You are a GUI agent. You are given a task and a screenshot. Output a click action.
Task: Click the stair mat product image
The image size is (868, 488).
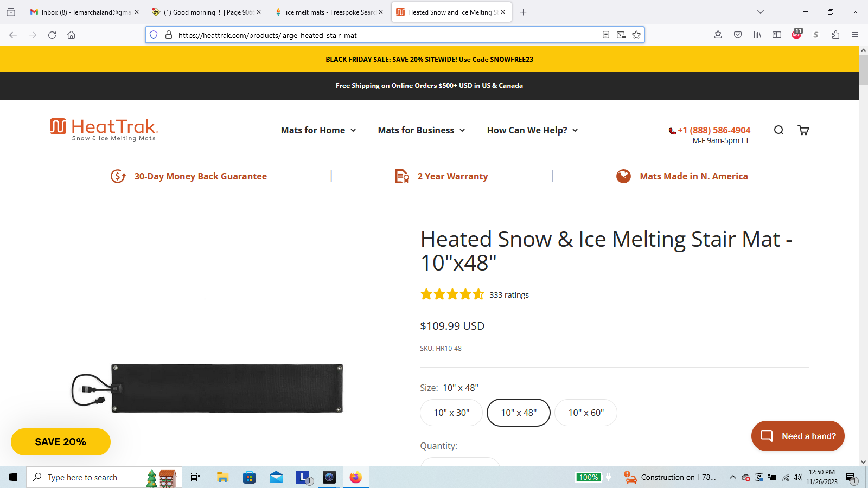click(x=207, y=389)
